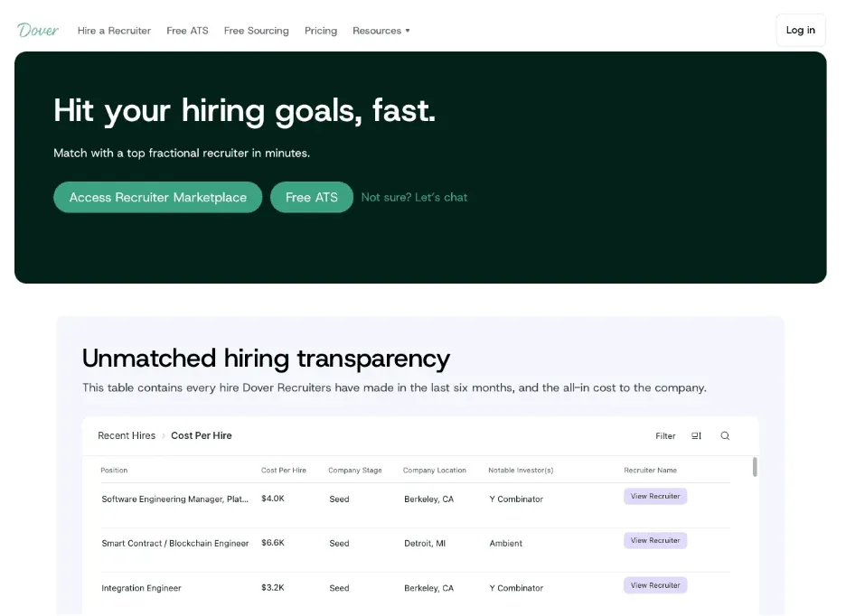Screen dimensions: 846x616
Task: Click the Ambient investor cell
Action: coord(505,543)
